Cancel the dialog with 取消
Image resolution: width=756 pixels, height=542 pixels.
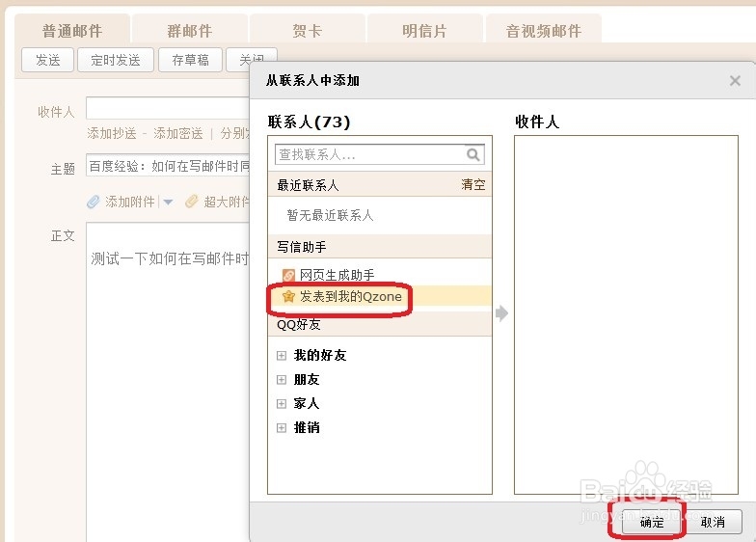point(713,522)
